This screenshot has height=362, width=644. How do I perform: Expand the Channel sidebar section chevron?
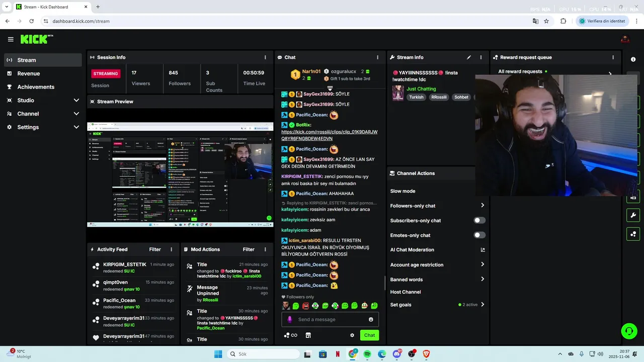coord(76,114)
